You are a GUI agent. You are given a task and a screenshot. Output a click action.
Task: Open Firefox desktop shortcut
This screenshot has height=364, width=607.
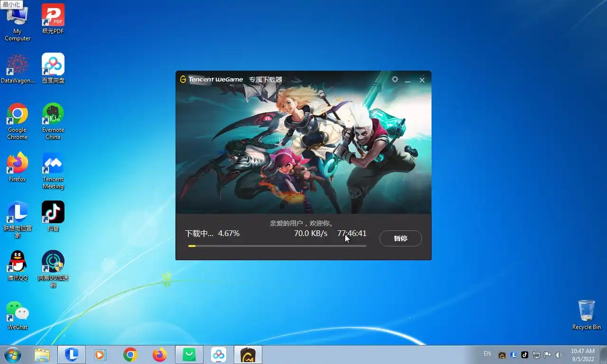pyautogui.click(x=18, y=168)
